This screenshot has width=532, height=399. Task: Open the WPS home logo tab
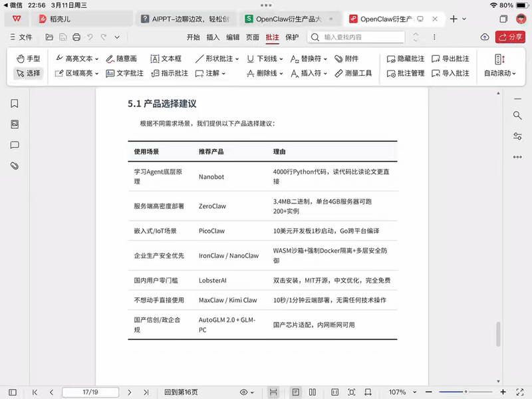[17, 19]
